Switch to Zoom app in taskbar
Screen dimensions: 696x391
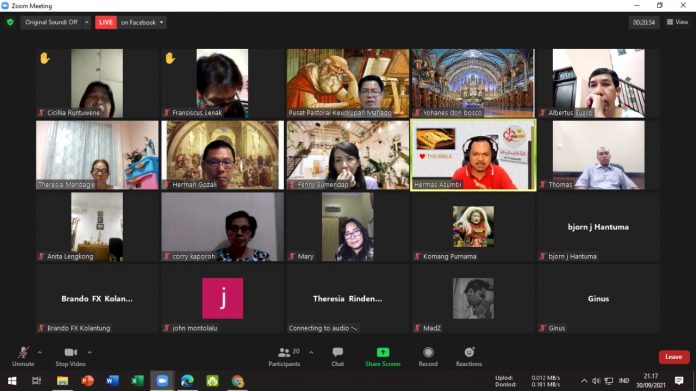pos(162,381)
